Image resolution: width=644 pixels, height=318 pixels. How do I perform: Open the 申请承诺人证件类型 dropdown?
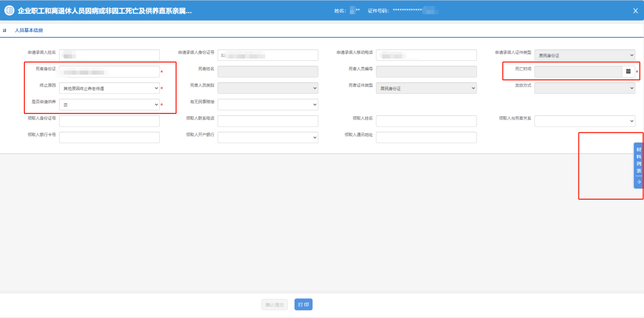tap(585, 55)
